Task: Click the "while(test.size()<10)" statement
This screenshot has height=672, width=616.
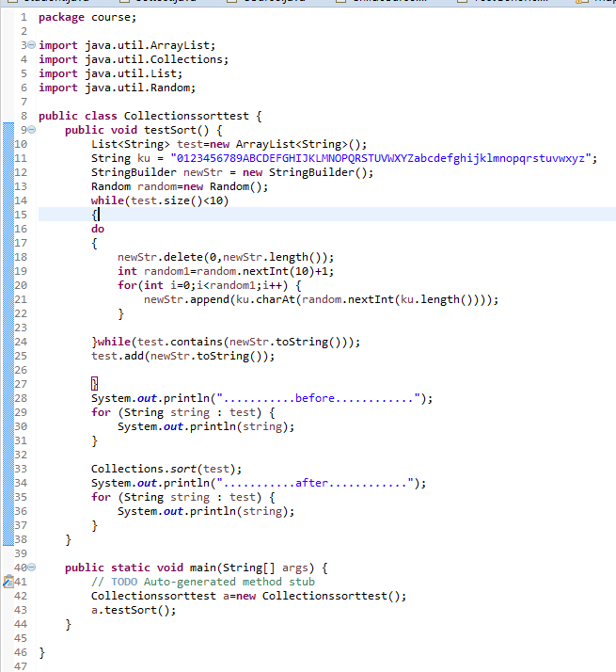Action: [x=160, y=201]
